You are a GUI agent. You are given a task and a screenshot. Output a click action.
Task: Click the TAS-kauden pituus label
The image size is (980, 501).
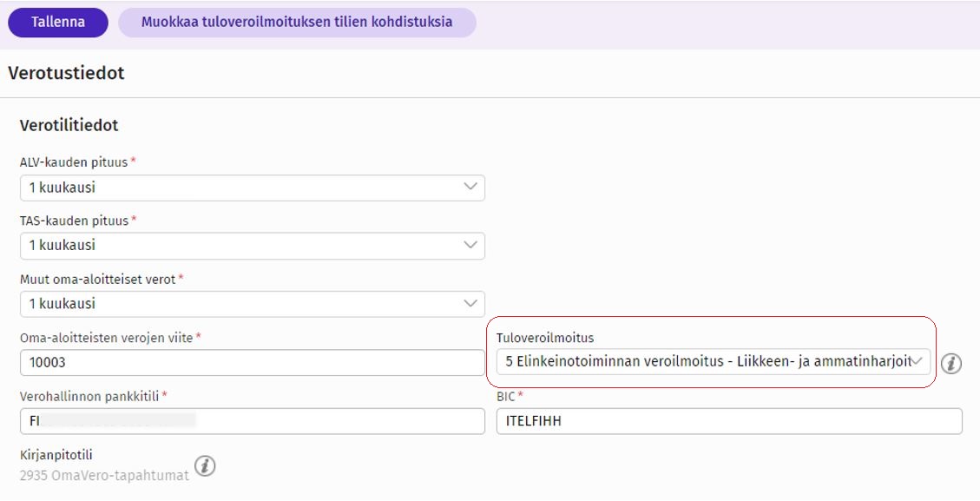[x=74, y=221]
